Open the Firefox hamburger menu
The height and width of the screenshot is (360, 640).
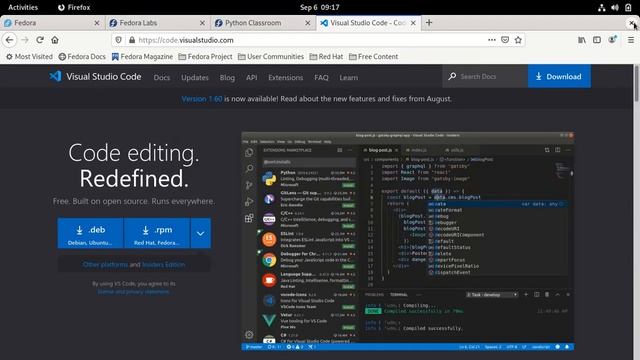point(631,40)
